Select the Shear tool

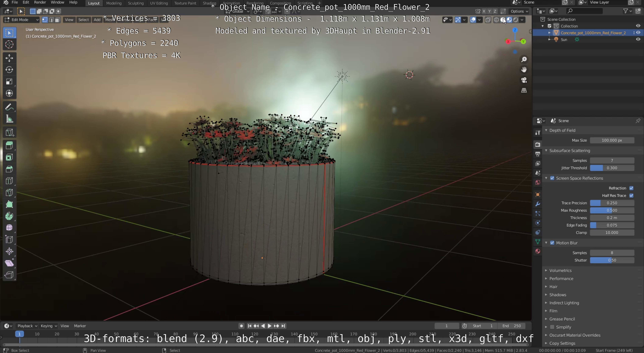coord(9,263)
